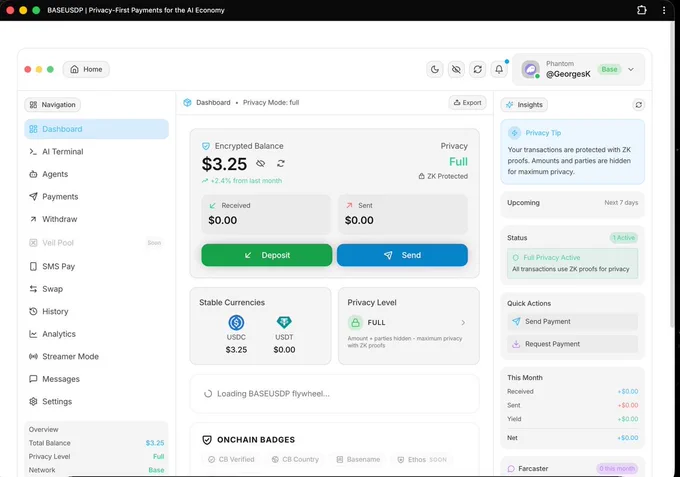Screen dimensions: 680x477
Task: Click the CB Verified badge
Action: click(231, 460)
